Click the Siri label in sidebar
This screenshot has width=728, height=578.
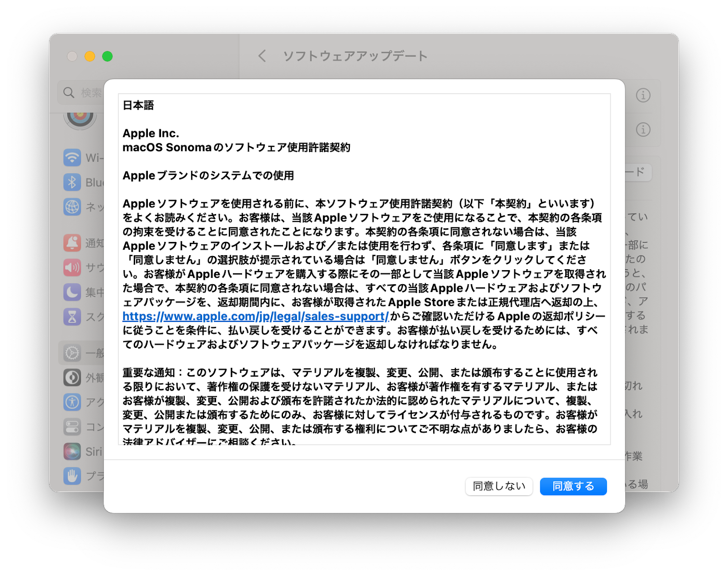tap(94, 452)
